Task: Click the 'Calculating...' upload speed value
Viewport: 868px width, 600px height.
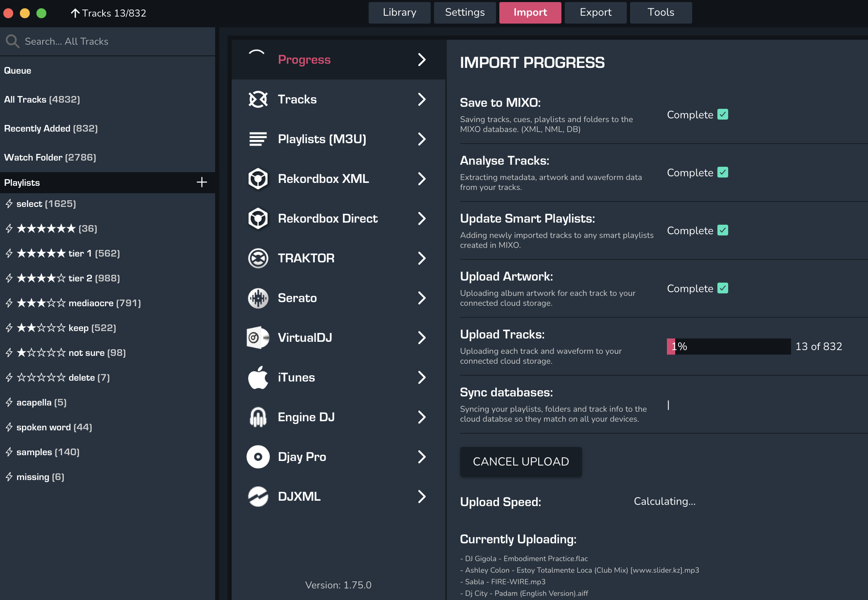Action: 665,502
